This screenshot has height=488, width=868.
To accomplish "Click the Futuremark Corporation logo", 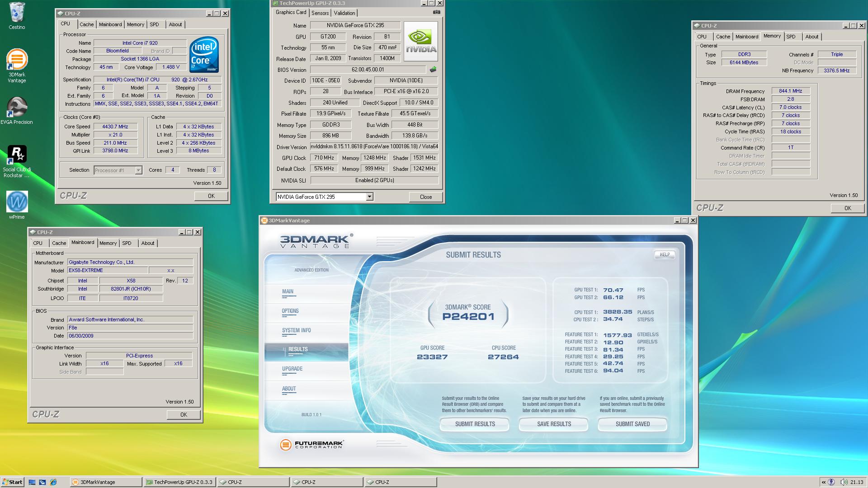I will click(312, 445).
